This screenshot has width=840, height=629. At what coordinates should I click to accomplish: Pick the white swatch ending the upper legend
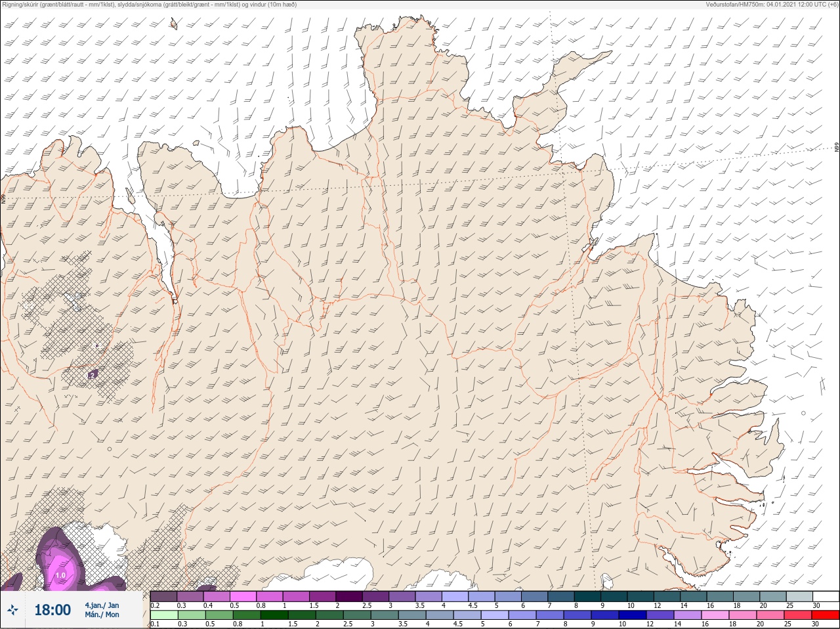coord(826,596)
